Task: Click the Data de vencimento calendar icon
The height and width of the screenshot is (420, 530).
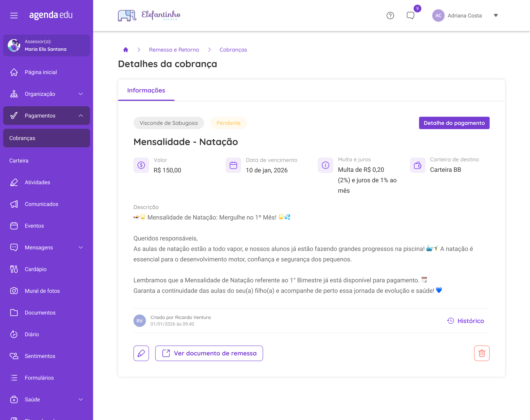Action: tap(233, 165)
